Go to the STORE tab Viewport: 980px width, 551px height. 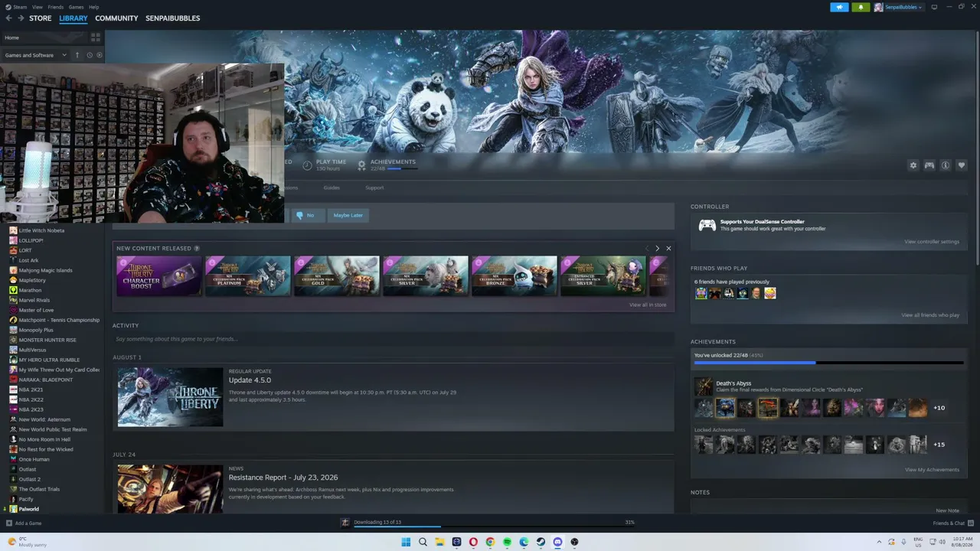[41, 18]
